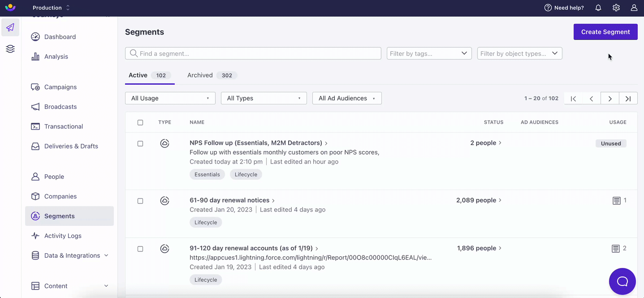Image resolution: width=644 pixels, height=298 pixels.
Task: Open the All Ad Audiences dropdown
Action: coord(347,98)
